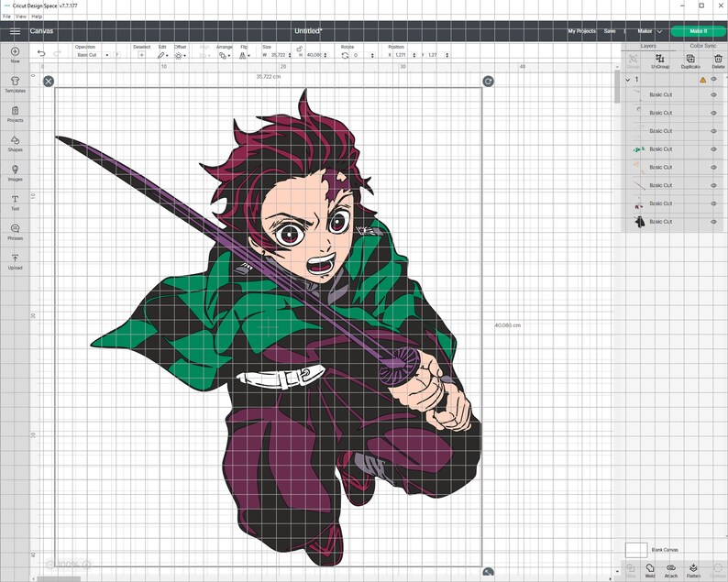Hide the skin-tone Basic Cut layer
728x582 pixels.
[713, 167]
